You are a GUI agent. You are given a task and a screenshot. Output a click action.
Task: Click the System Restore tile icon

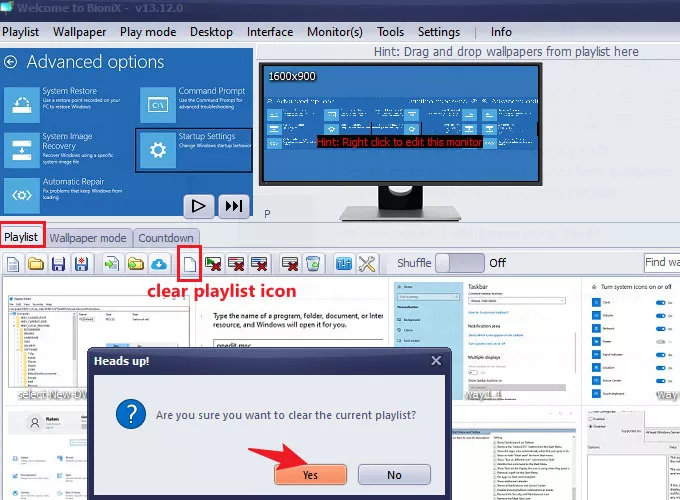(22, 105)
